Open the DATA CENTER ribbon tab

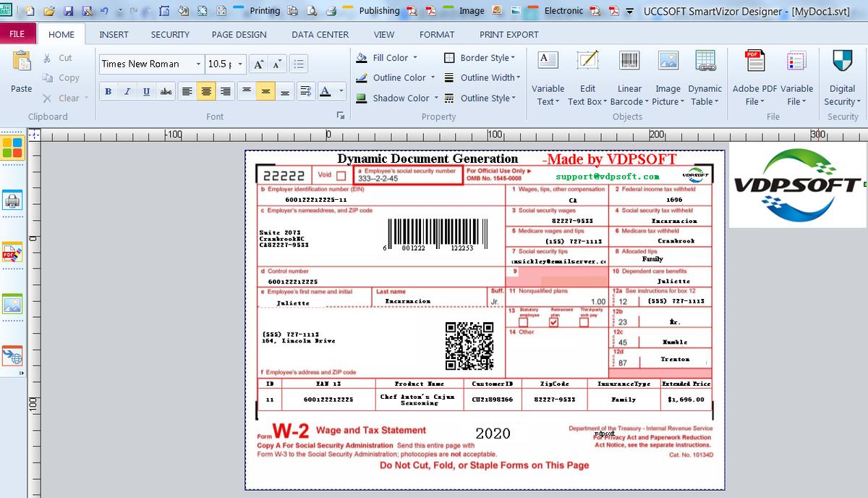click(x=320, y=34)
